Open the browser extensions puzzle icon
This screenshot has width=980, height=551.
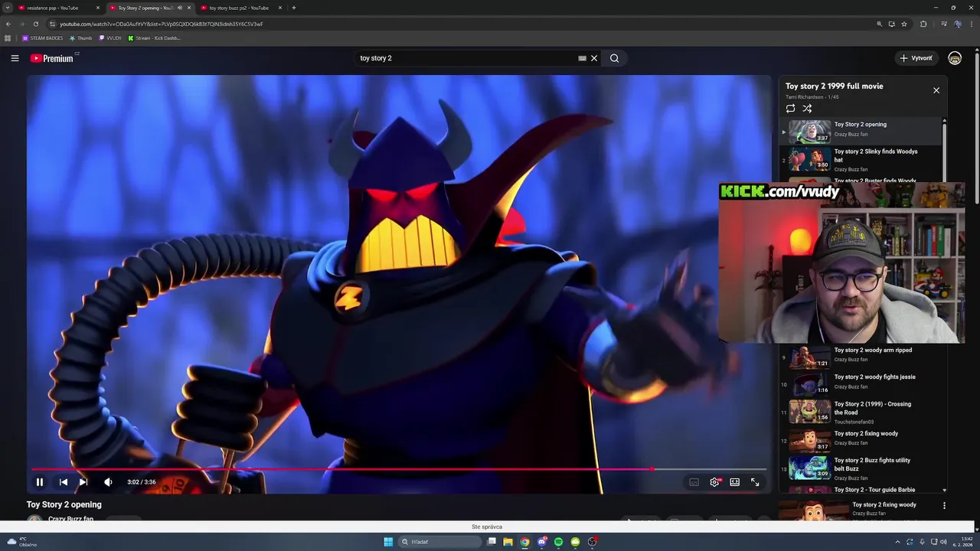tap(923, 24)
